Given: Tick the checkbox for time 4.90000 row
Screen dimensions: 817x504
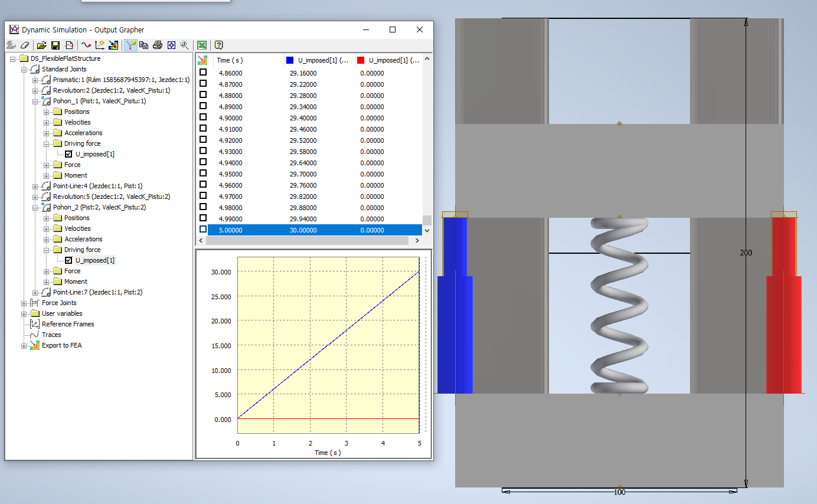Looking at the screenshot, I should (x=203, y=117).
